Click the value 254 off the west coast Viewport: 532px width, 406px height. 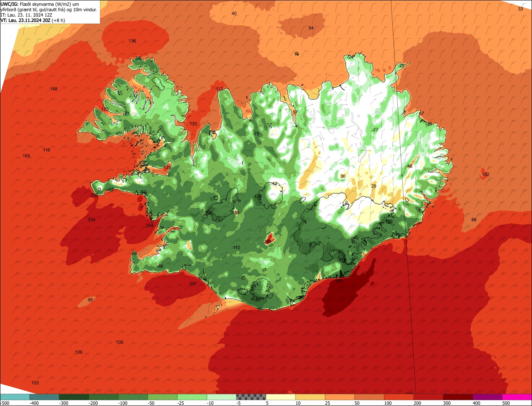coord(91,219)
